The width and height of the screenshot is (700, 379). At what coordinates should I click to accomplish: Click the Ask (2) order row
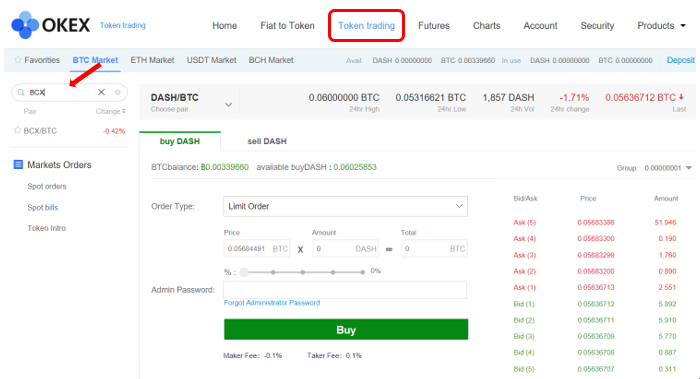(595, 271)
